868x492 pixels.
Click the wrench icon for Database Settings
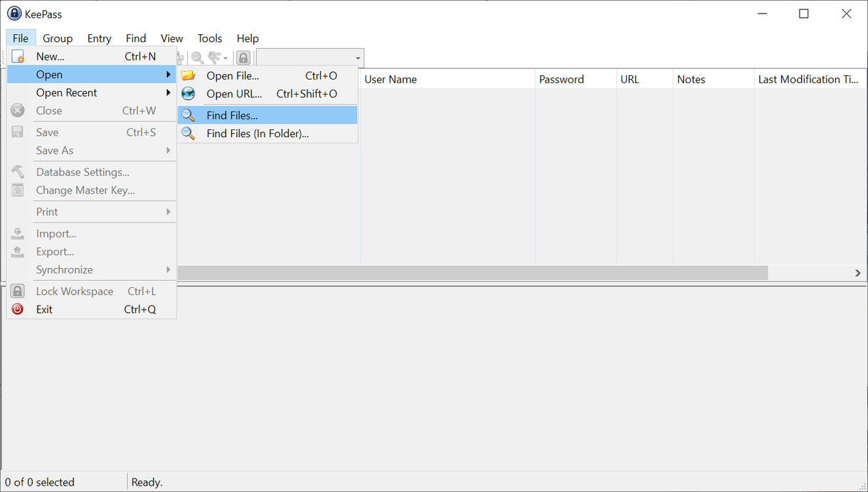(18, 172)
